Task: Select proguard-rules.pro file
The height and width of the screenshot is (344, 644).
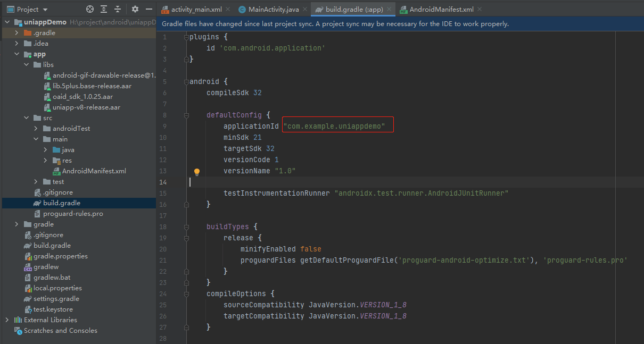Action: (68, 214)
